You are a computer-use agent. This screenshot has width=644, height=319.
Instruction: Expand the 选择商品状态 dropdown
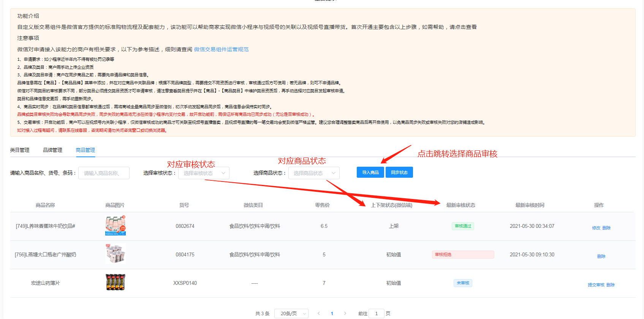pos(314,173)
